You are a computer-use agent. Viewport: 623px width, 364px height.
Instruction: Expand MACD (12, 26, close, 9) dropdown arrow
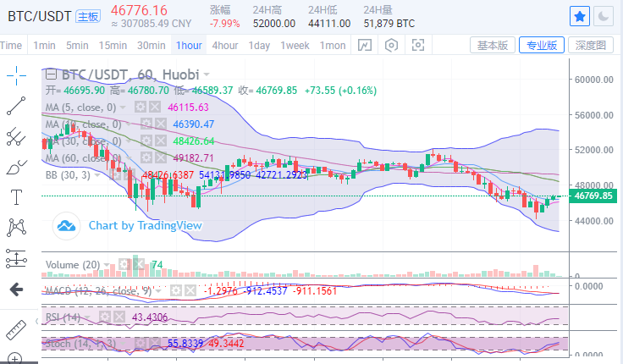158,291
